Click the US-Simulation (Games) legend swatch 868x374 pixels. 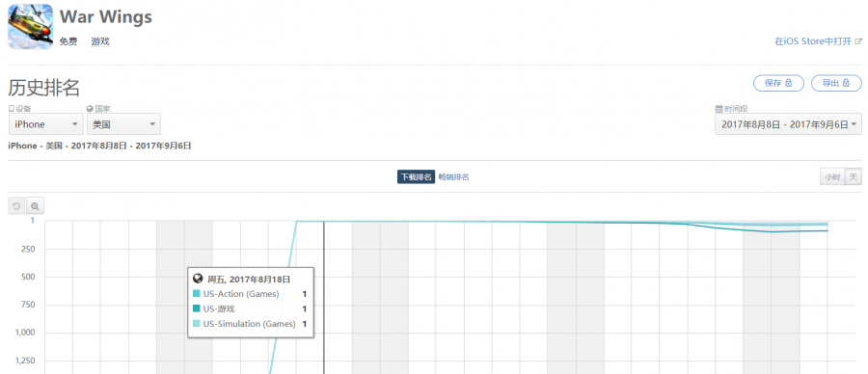tap(197, 324)
